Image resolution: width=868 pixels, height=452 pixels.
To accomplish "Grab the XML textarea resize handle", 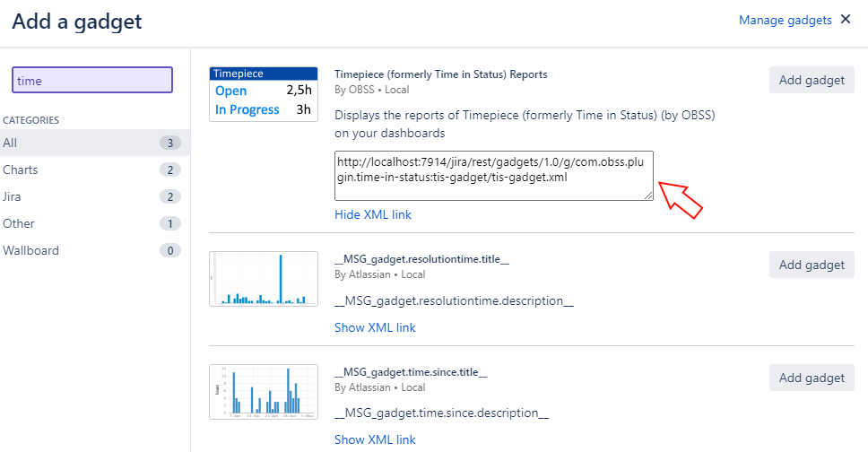I will point(649,196).
